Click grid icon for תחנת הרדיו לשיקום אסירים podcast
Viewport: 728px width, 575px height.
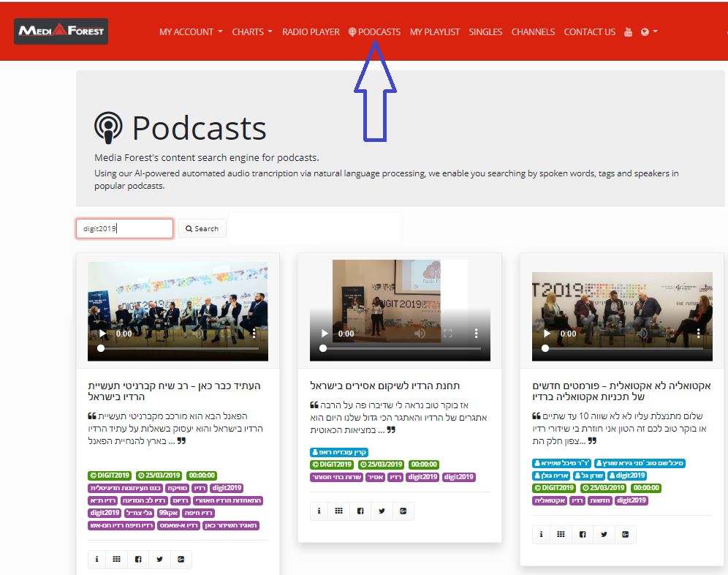pos(339,511)
